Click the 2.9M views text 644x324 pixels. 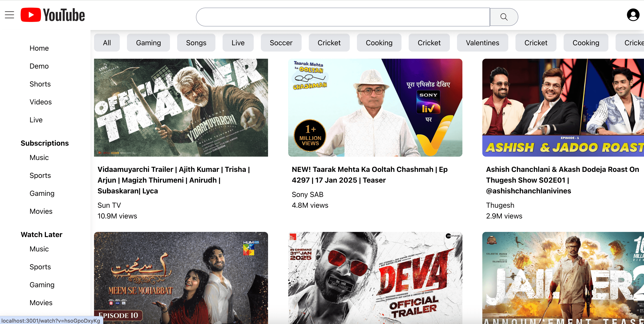(504, 216)
